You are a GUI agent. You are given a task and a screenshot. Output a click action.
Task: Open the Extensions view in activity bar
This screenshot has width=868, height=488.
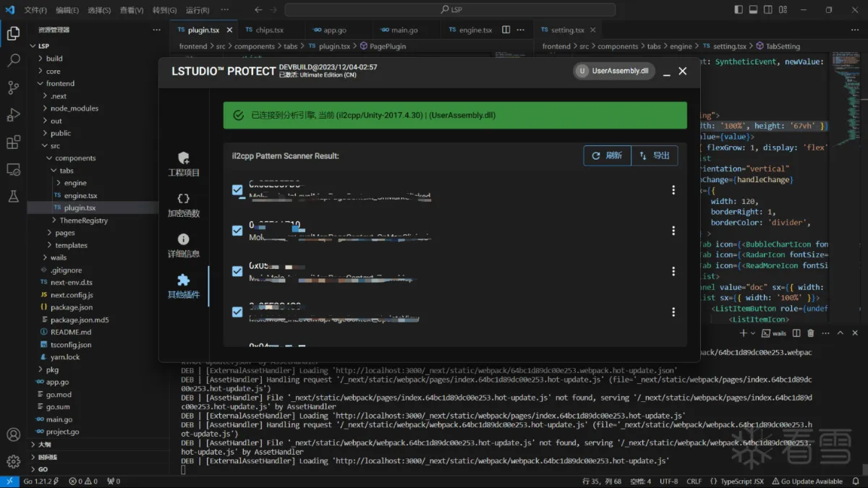pyautogui.click(x=13, y=142)
